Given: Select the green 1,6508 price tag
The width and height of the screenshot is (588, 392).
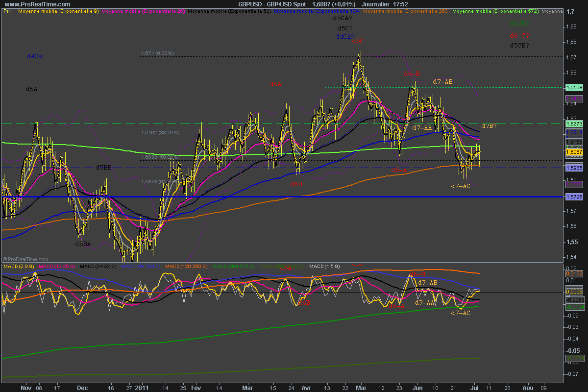Looking at the screenshot, I should tap(574, 87).
